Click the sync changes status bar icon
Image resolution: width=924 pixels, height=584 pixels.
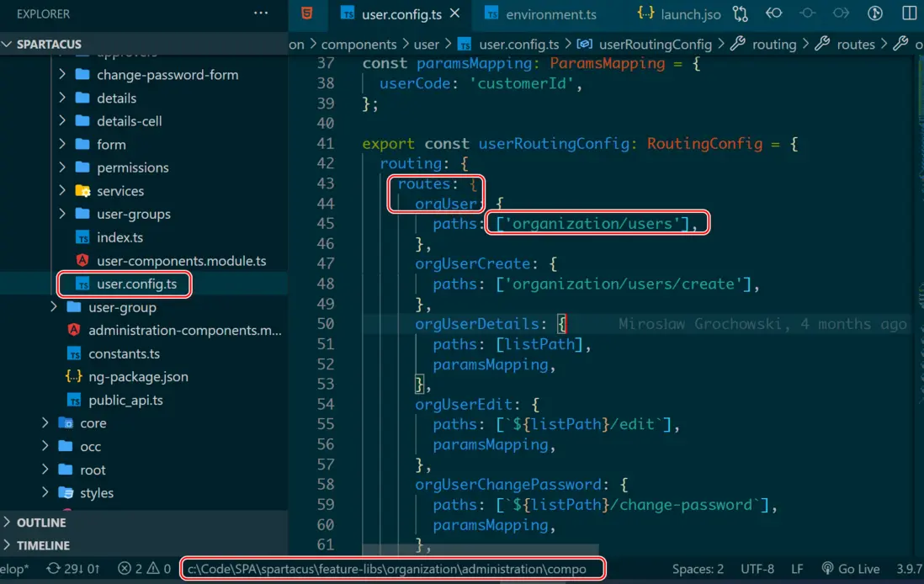(54, 569)
